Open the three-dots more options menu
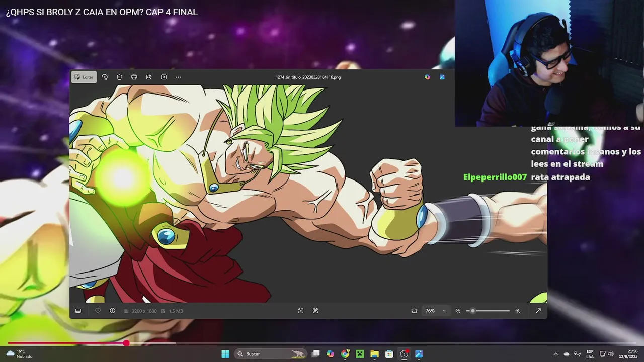The width and height of the screenshot is (644, 362). (x=178, y=77)
